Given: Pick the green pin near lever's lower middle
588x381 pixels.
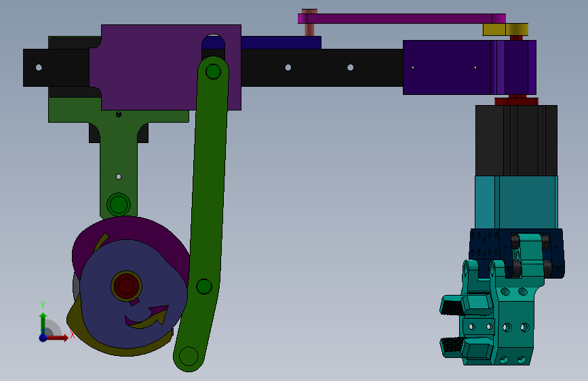Looking at the screenshot, I should click(204, 287).
